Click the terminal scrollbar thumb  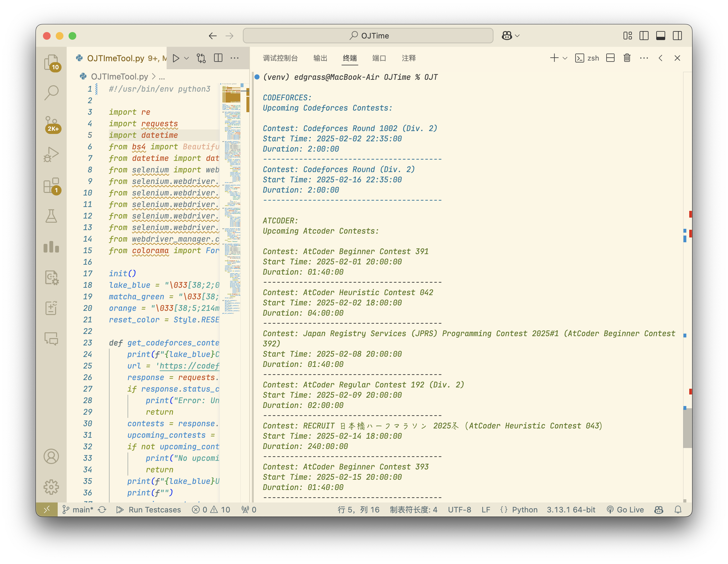point(687,428)
